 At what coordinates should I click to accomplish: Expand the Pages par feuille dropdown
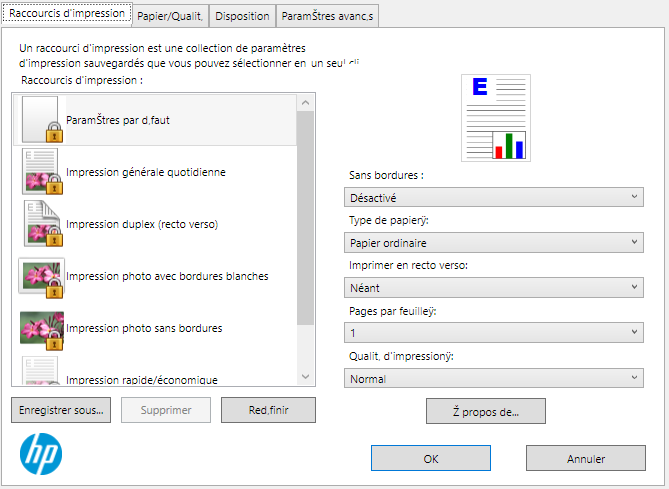coord(492,333)
